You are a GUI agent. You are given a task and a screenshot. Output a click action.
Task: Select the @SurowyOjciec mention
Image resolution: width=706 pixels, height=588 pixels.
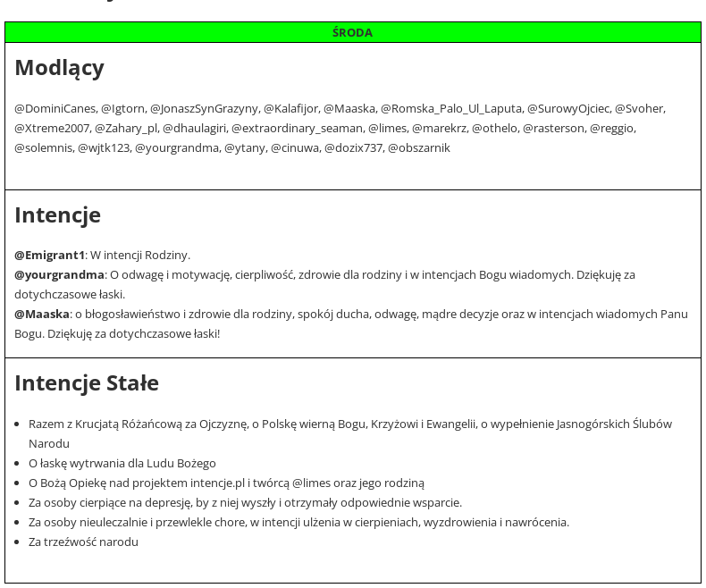tap(567, 109)
